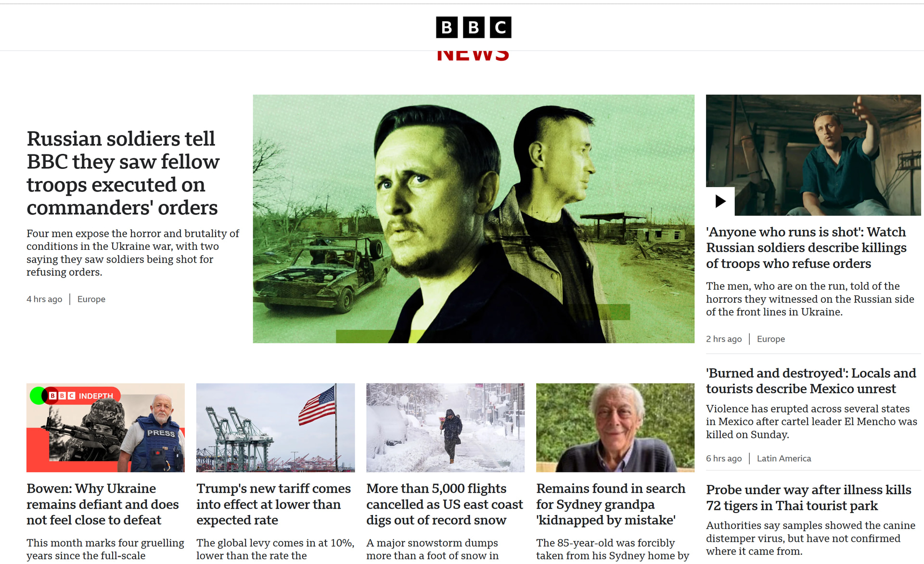
Task: Open 'Anyone who runs is shot' headline
Action: pos(806,248)
